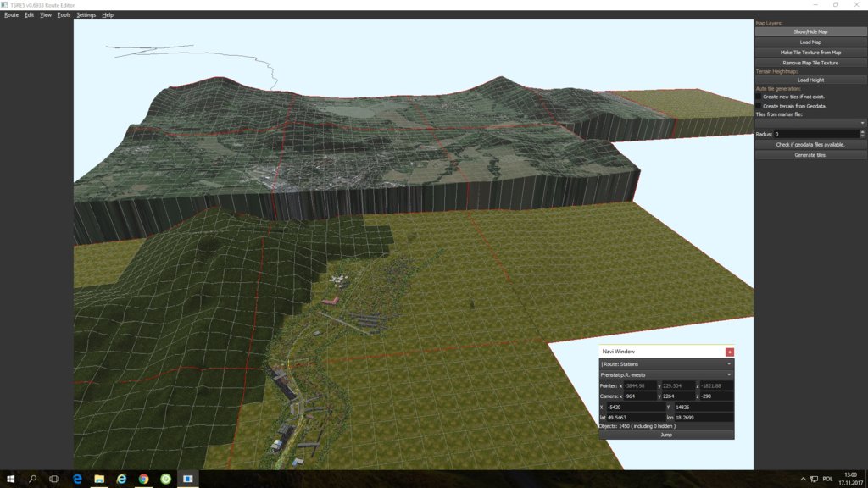Click the green circular app taskbar icon
Screen dimensions: 868x488
click(x=165, y=480)
